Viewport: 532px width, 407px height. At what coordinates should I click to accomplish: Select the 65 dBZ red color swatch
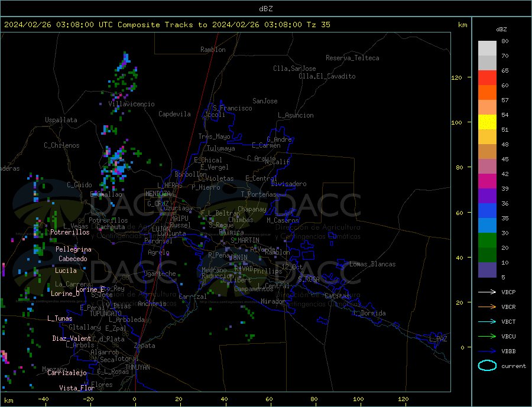pos(487,77)
